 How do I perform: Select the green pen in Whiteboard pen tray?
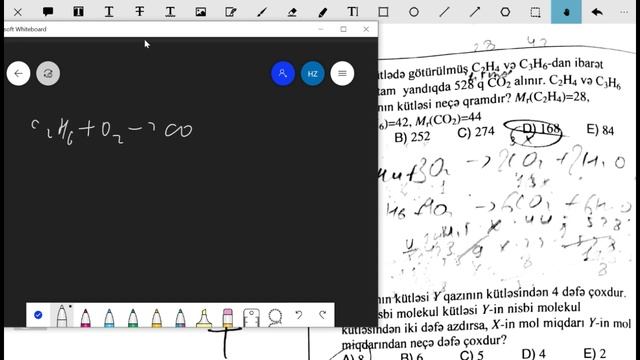click(x=133, y=317)
